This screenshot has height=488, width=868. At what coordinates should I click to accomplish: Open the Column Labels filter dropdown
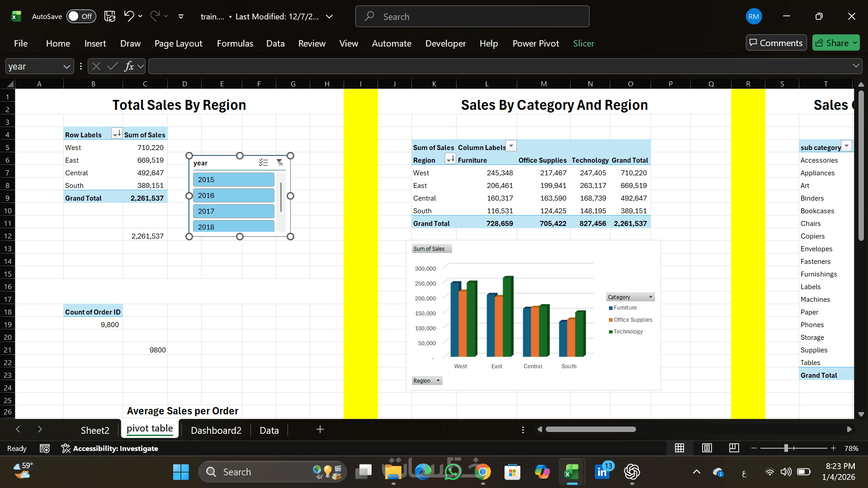point(511,146)
